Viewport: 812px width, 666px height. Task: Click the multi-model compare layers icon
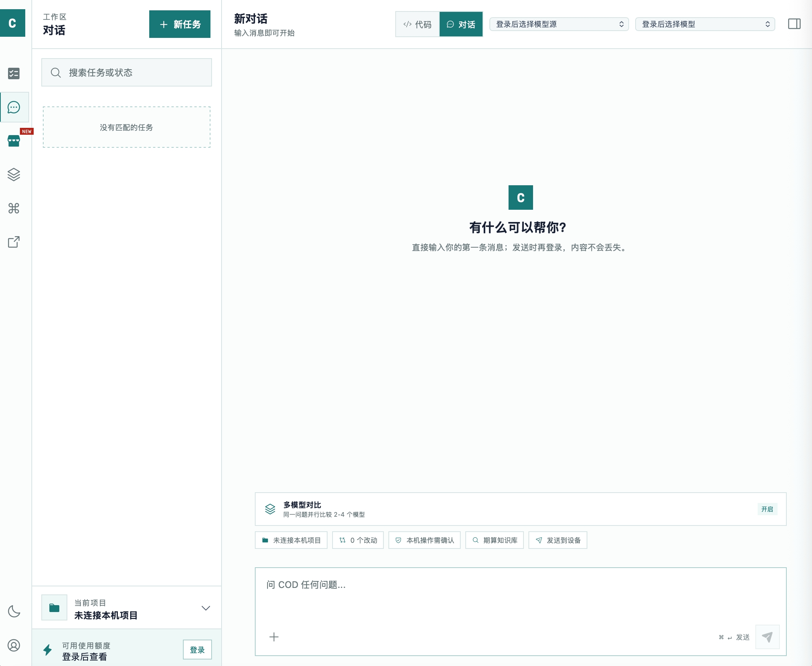pos(270,509)
